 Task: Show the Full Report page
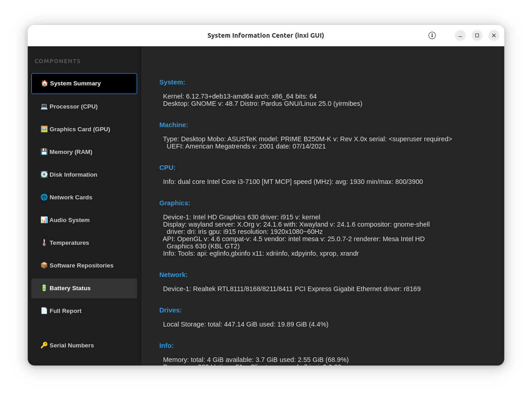[x=65, y=311]
